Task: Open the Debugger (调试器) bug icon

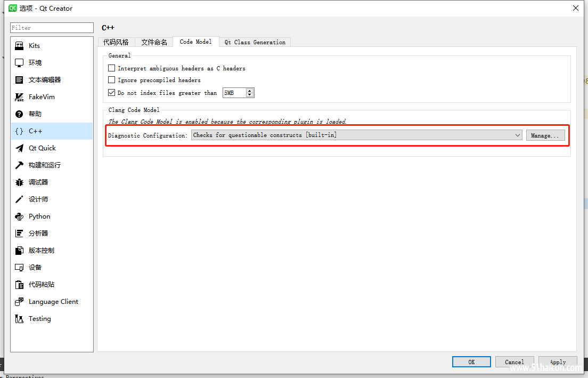Action: 19,182
